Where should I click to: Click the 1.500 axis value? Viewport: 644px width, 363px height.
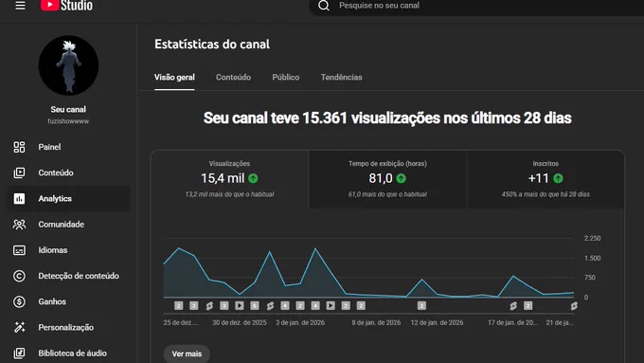(592, 258)
